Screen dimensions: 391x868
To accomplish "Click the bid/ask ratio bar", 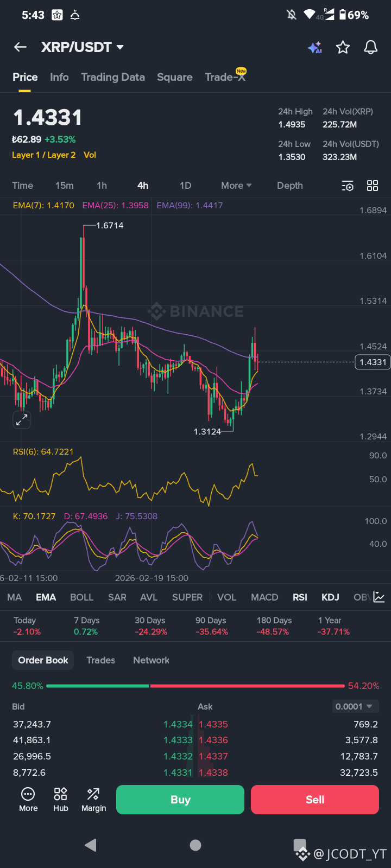I will tap(195, 686).
